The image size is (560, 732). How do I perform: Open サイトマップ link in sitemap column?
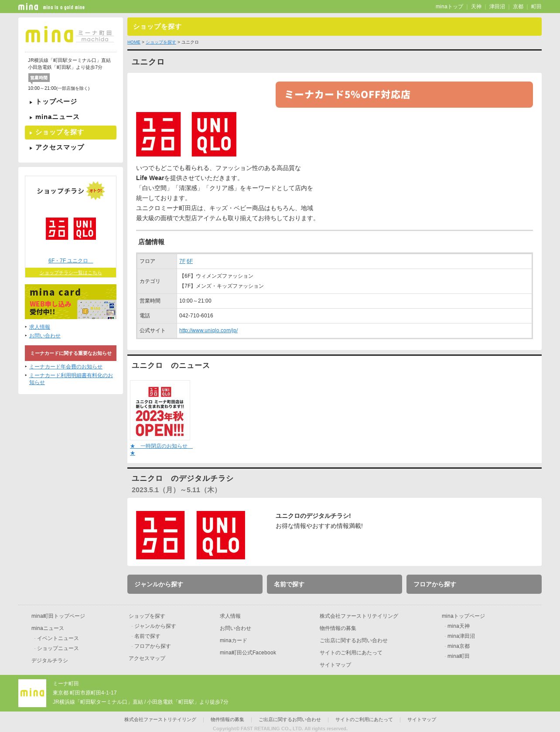(x=335, y=665)
